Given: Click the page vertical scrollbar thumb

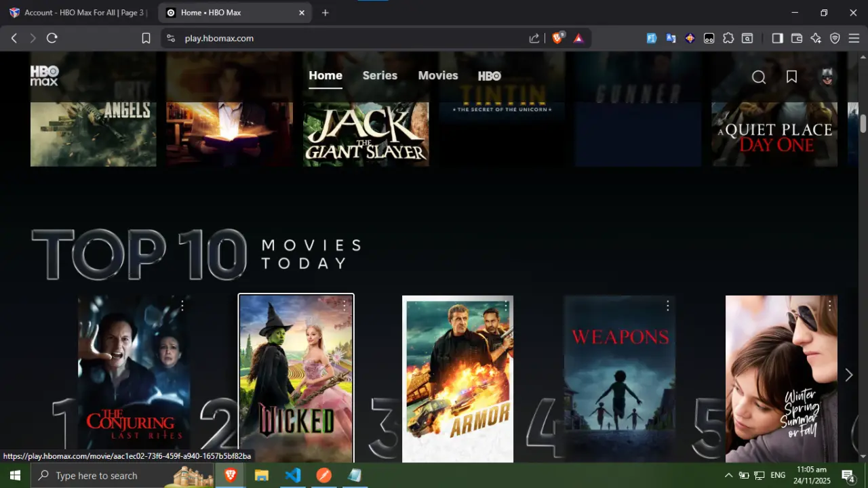Looking at the screenshot, I should (863, 124).
